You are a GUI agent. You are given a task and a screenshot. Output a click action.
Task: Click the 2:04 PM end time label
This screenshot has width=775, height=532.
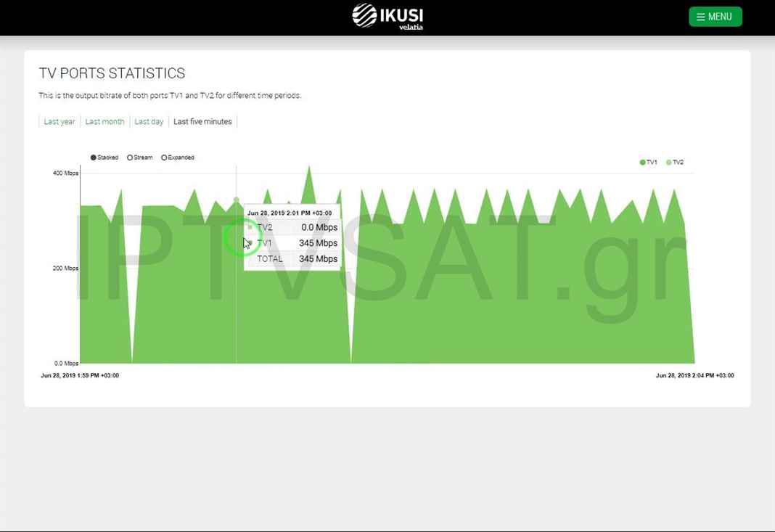click(x=694, y=376)
